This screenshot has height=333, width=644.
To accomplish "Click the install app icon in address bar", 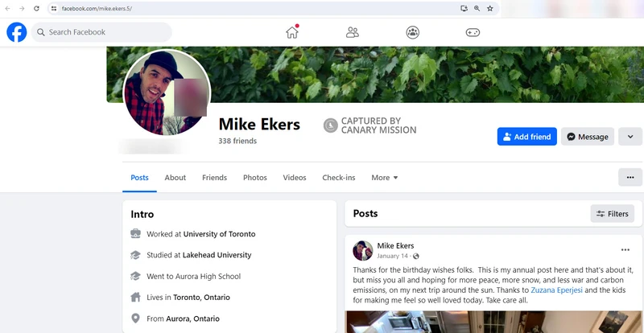I will tap(464, 8).
